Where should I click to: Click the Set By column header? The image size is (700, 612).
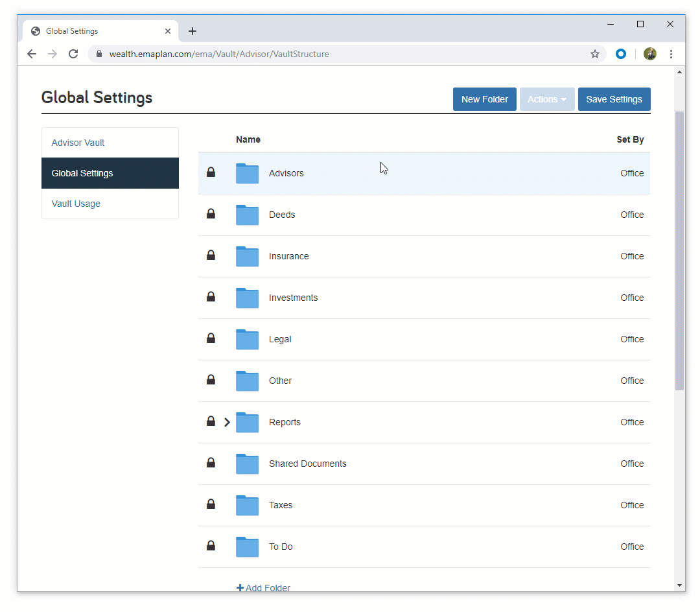point(630,140)
